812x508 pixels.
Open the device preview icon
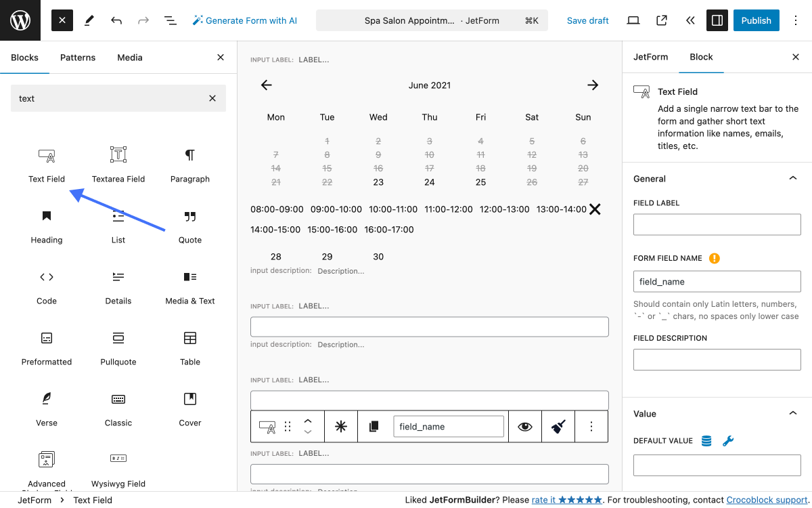pyautogui.click(x=633, y=20)
